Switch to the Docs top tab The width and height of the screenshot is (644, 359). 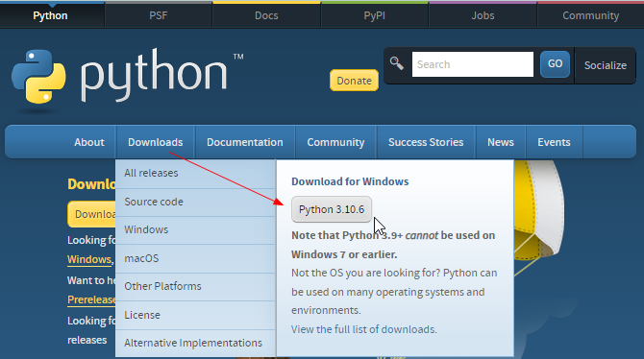click(266, 15)
